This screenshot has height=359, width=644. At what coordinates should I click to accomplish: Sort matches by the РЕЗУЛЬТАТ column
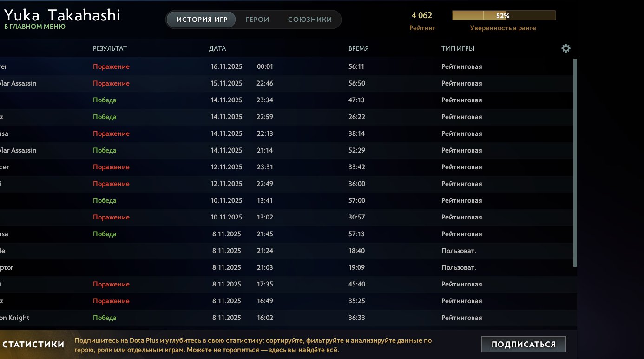point(110,48)
